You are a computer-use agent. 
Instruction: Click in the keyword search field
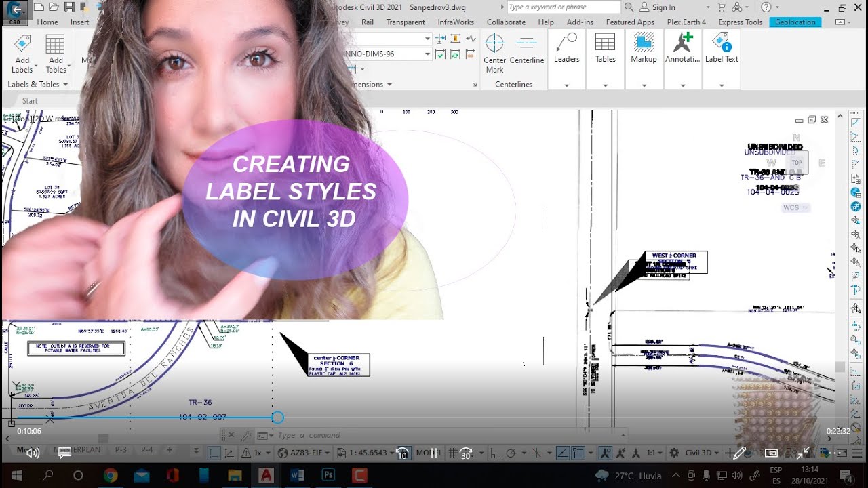pos(563,7)
